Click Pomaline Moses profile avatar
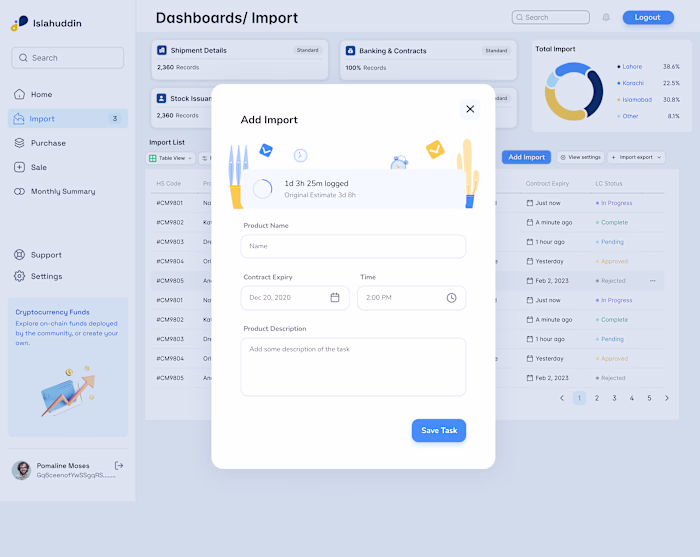 21,470
